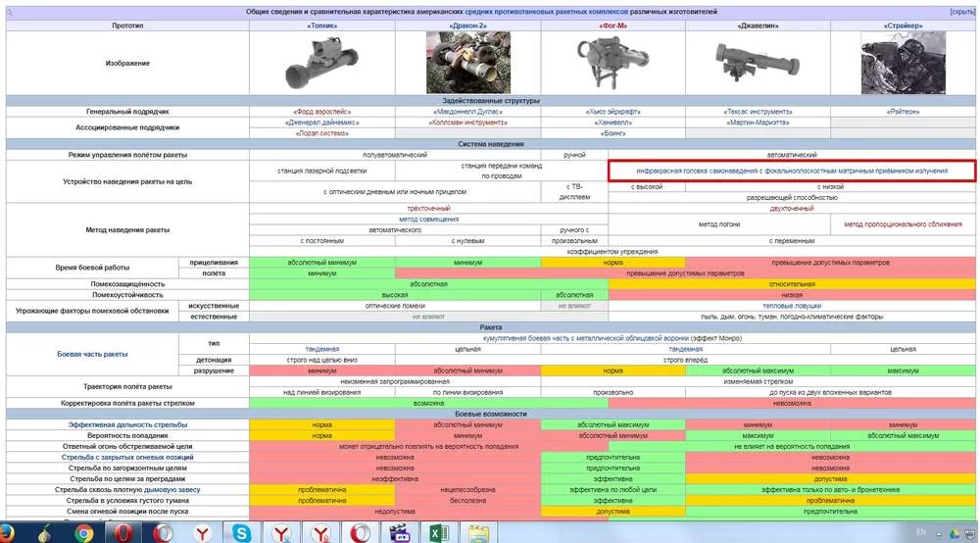Follow the 'средних противотанковых ракетных комплексов' title link

[x=546, y=12]
